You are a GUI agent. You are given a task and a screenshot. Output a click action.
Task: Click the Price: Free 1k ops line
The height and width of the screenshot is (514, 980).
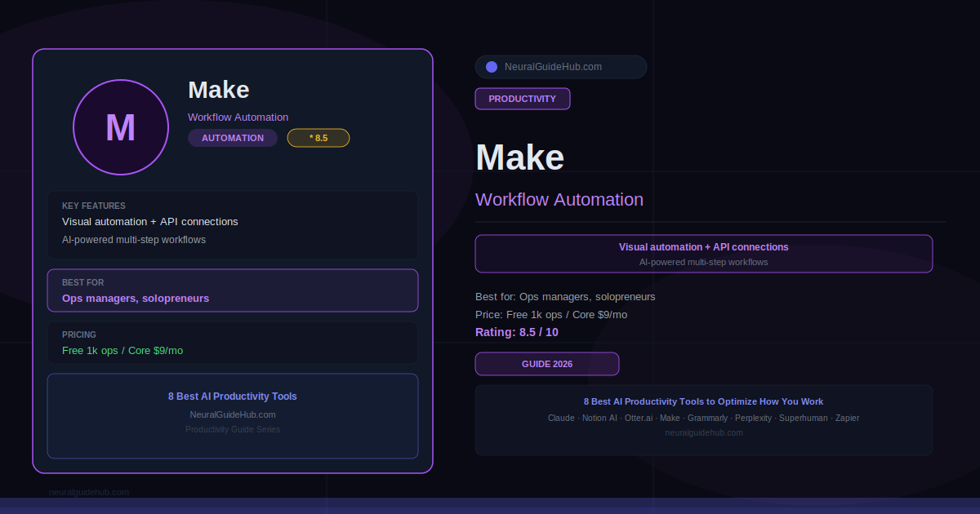[x=551, y=314]
